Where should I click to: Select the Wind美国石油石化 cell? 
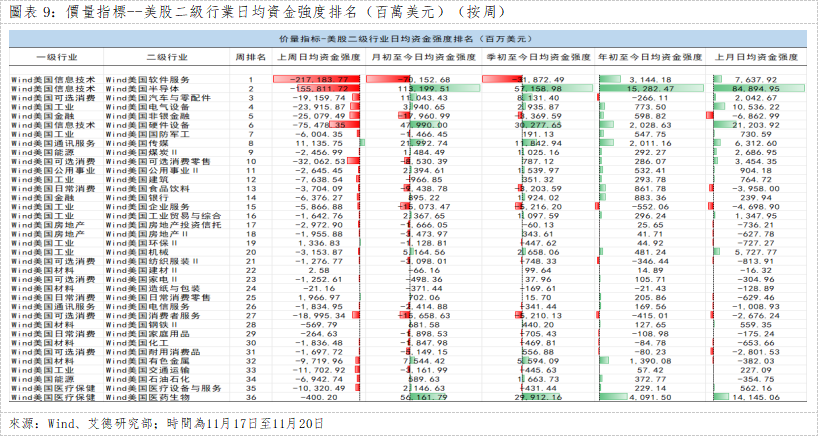pyautogui.click(x=148, y=379)
